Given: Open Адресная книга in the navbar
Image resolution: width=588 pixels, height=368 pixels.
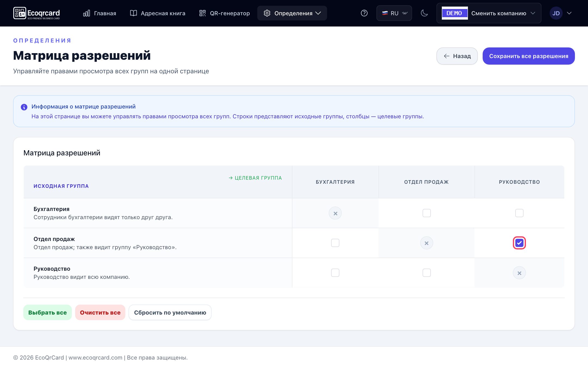Looking at the screenshot, I should tap(158, 13).
